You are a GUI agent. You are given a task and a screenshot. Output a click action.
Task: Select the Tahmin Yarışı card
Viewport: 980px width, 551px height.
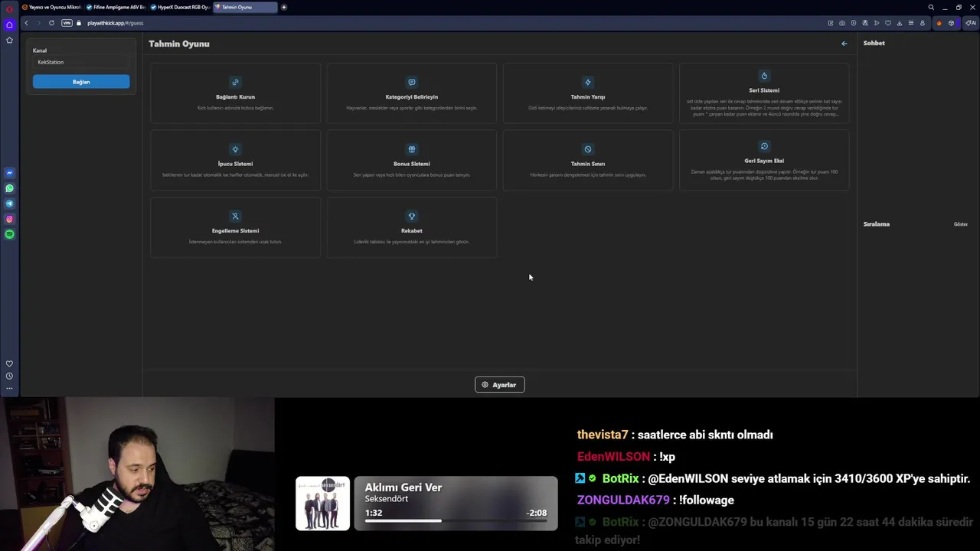pos(588,93)
